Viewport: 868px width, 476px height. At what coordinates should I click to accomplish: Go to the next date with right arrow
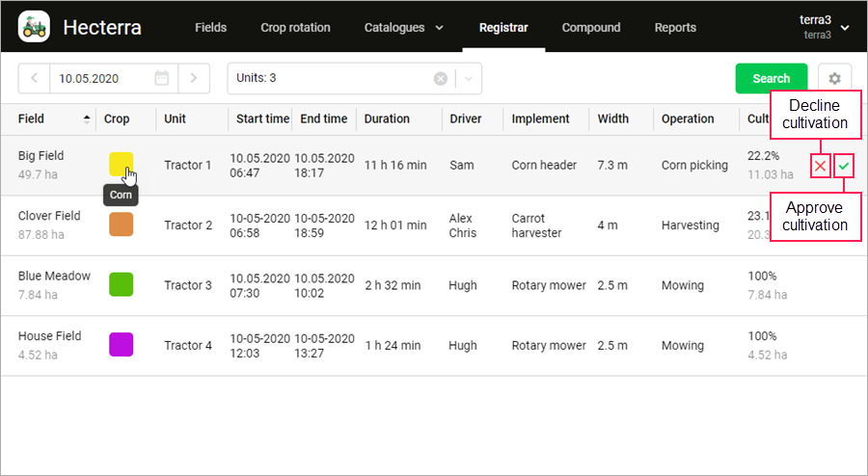pyautogui.click(x=194, y=78)
